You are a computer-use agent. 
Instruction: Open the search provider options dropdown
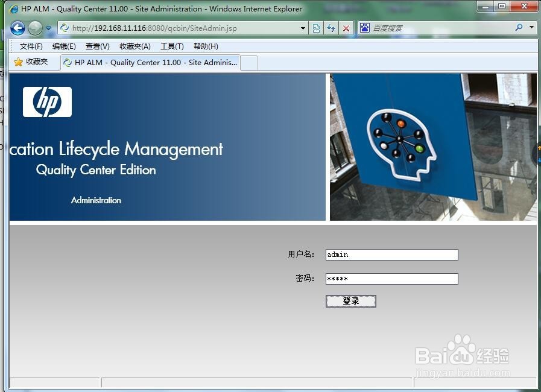[532, 27]
